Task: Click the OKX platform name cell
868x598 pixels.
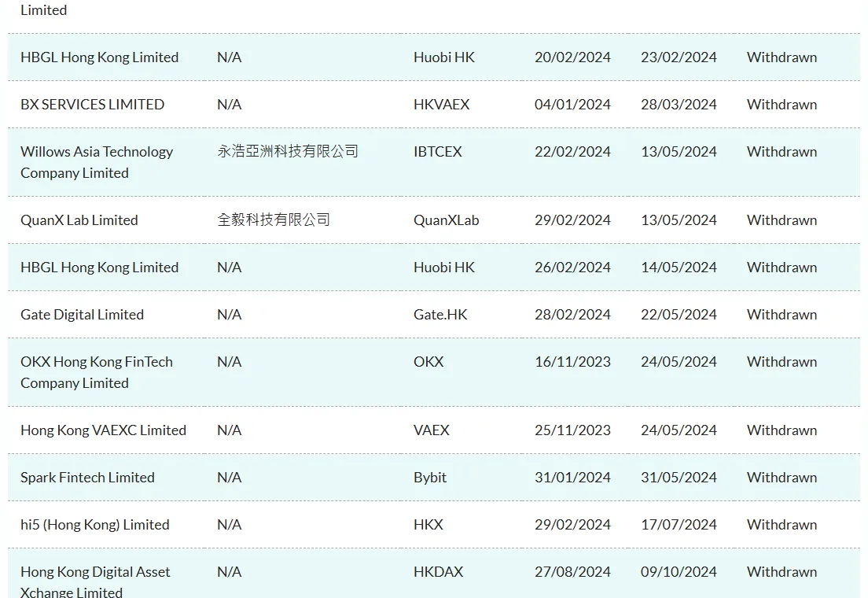Action: click(x=428, y=361)
